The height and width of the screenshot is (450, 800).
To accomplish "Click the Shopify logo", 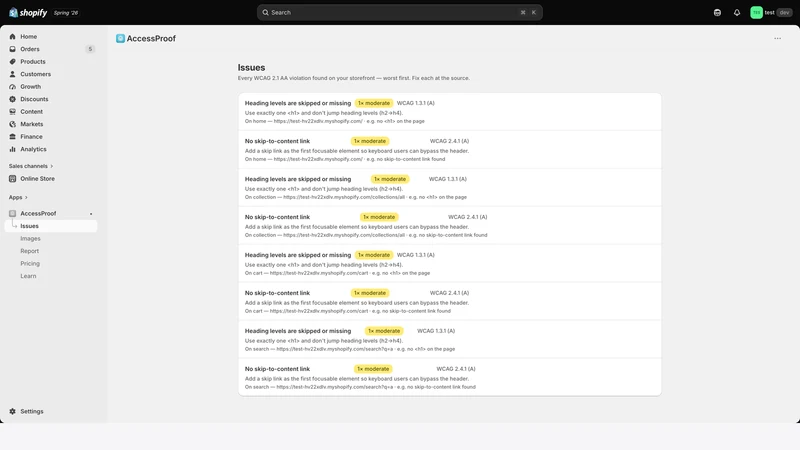I will (28, 13).
